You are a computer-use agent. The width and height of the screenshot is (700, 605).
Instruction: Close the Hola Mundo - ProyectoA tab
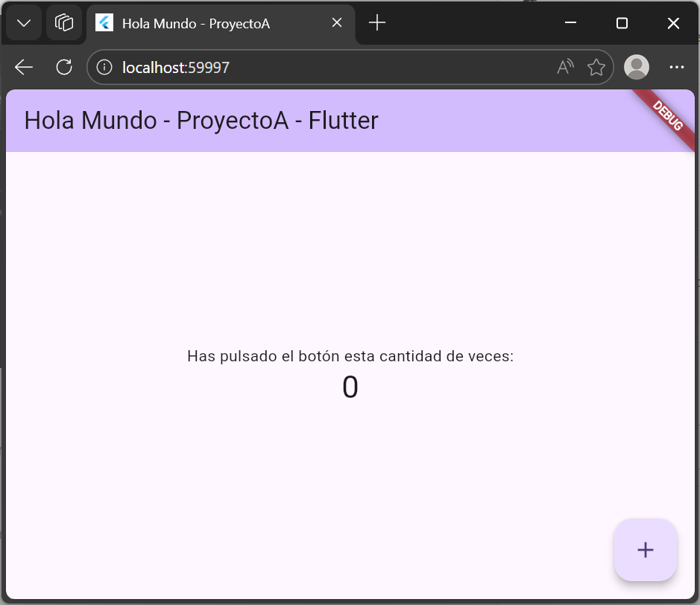337,23
